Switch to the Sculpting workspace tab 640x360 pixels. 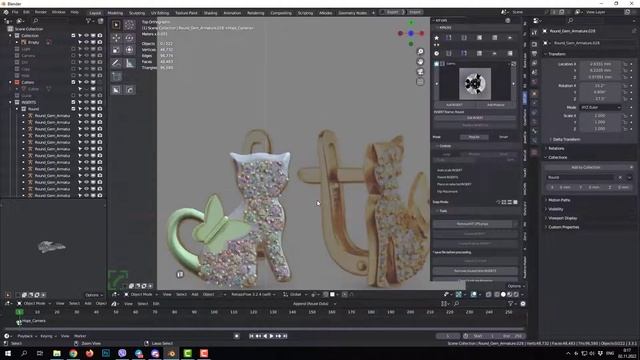click(137, 13)
